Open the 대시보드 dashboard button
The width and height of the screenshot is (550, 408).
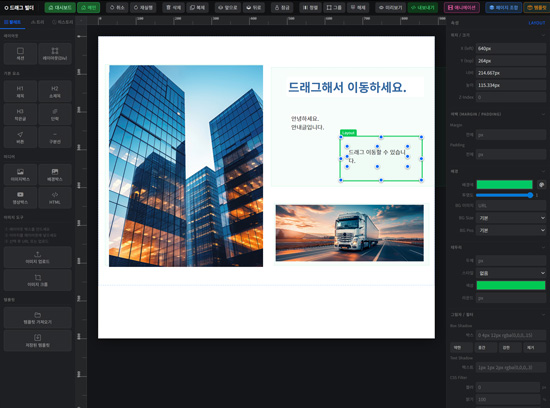tap(60, 7)
